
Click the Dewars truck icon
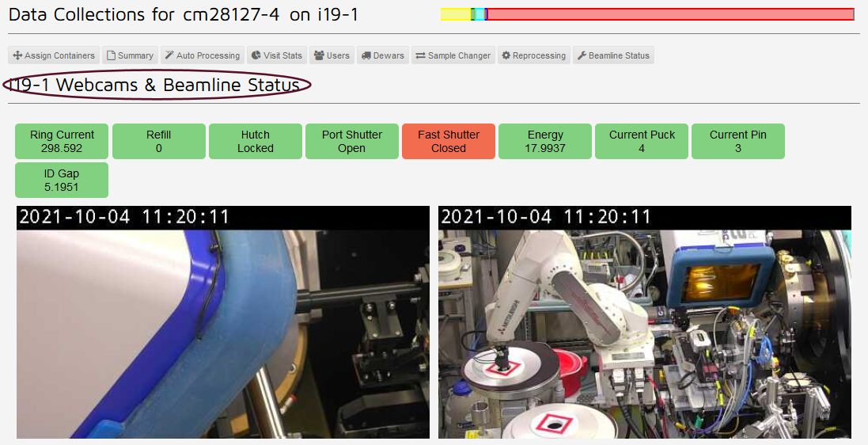(366, 56)
